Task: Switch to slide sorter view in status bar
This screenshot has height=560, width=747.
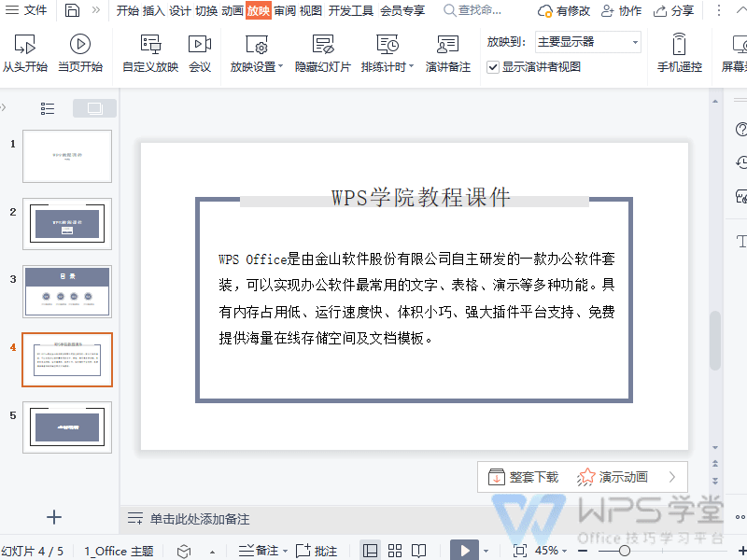Action: 395,551
